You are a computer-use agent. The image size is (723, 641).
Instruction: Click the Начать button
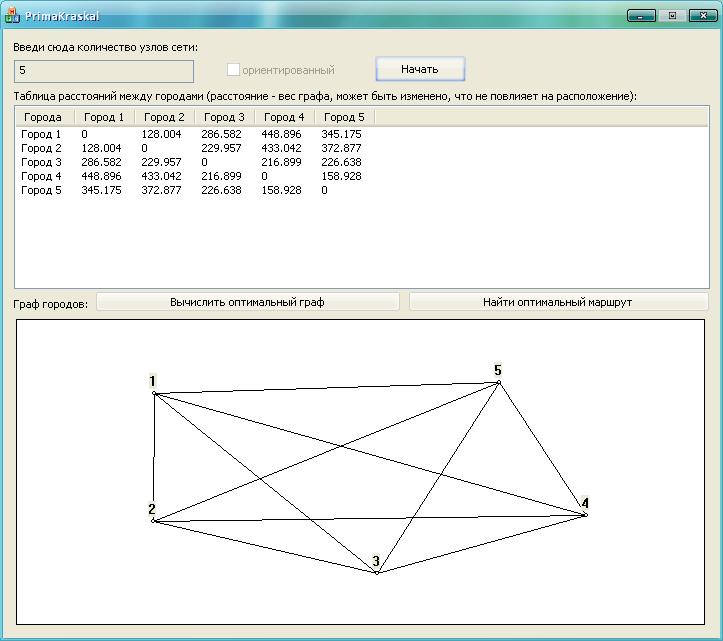coord(420,69)
